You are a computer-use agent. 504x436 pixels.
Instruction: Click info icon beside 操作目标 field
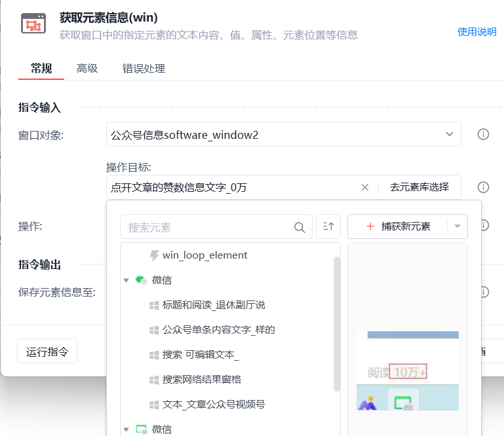click(x=483, y=187)
